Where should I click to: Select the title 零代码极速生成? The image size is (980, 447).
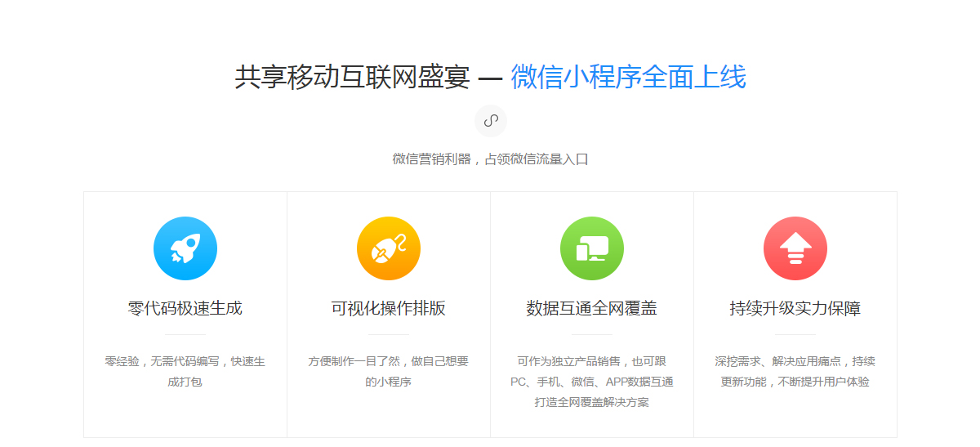point(185,309)
